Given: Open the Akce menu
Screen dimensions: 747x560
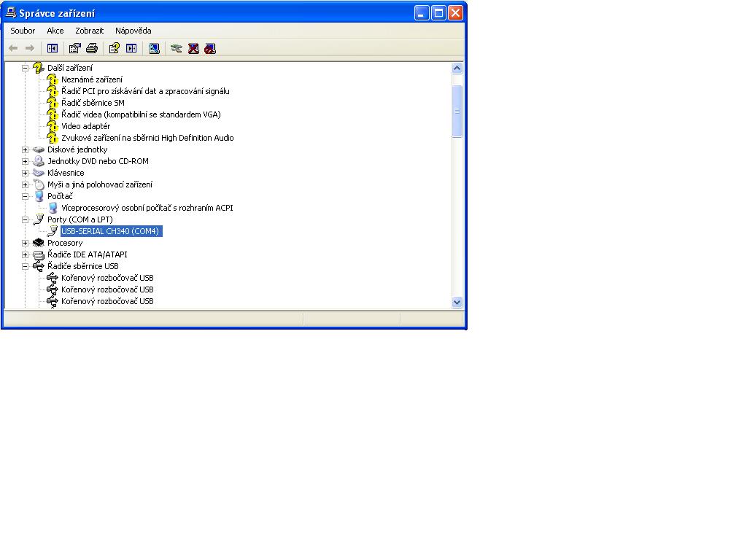Looking at the screenshot, I should [55, 31].
